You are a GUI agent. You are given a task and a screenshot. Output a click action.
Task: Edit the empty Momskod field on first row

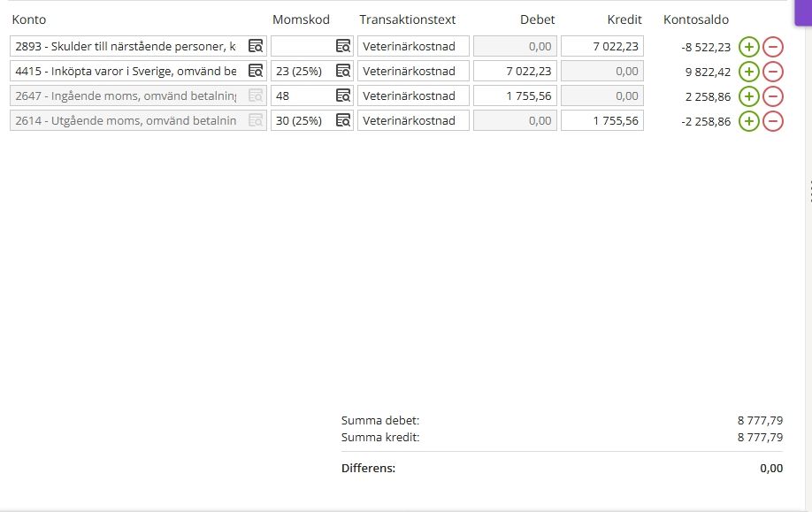(305, 46)
